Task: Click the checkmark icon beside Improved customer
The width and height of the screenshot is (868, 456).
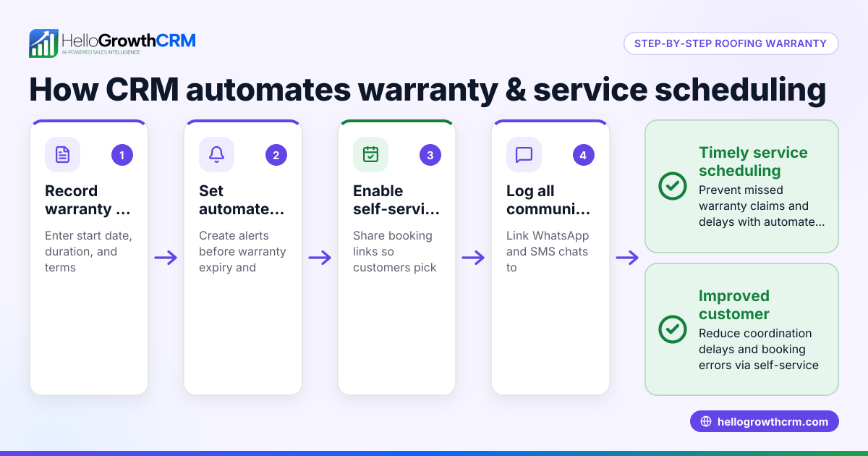Action: coord(673,329)
